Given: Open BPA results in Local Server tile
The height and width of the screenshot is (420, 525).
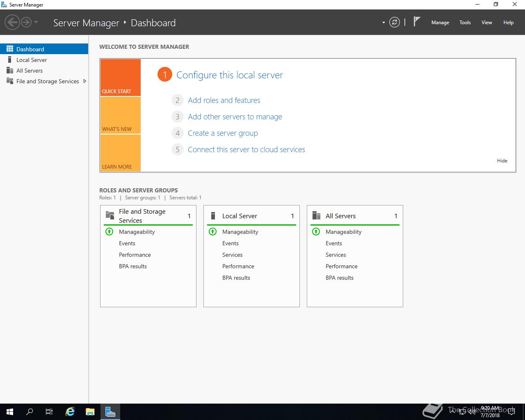Looking at the screenshot, I should pyautogui.click(x=236, y=278).
